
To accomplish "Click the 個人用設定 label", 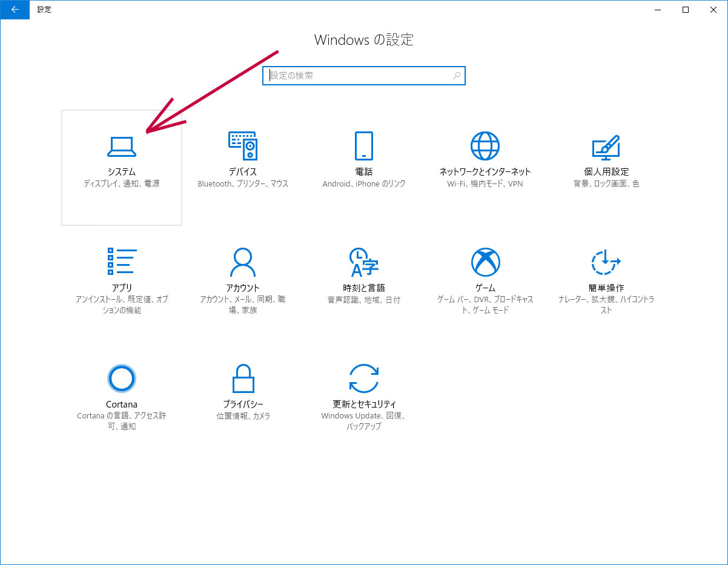I will click(x=606, y=172).
